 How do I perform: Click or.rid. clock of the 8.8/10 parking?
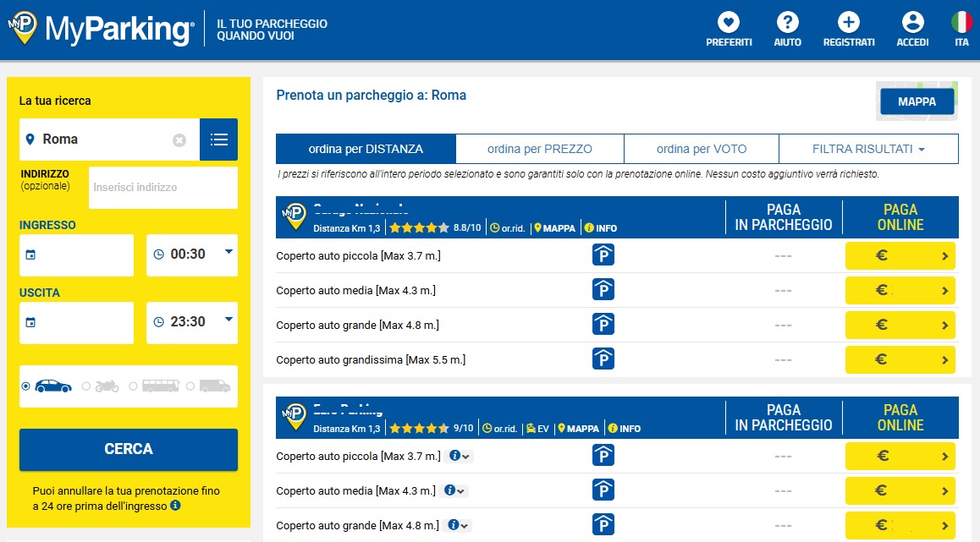(507, 228)
